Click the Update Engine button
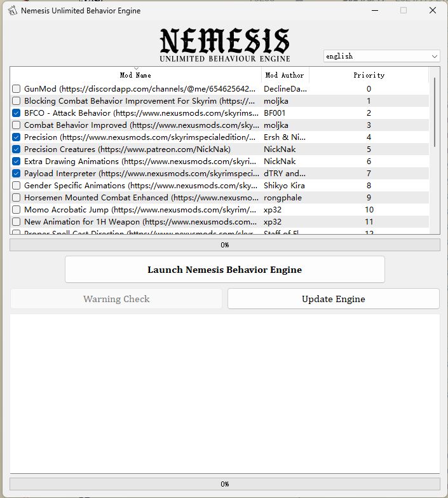The height and width of the screenshot is (498, 448). pos(334,298)
